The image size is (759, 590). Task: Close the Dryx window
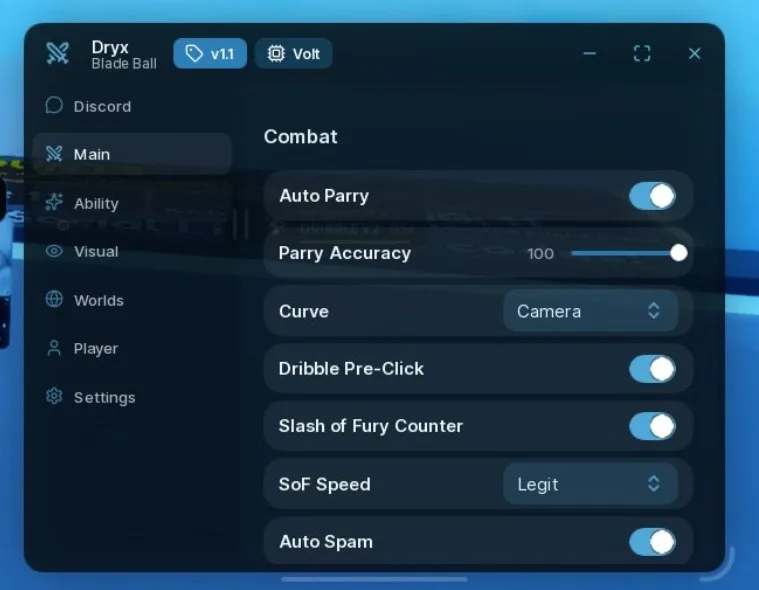[695, 53]
